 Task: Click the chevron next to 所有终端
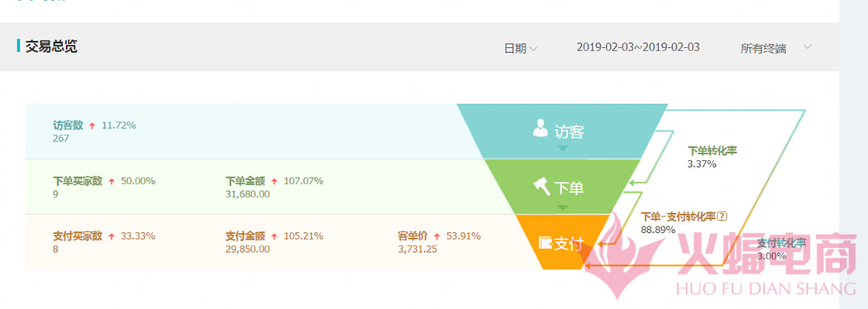coord(808,46)
